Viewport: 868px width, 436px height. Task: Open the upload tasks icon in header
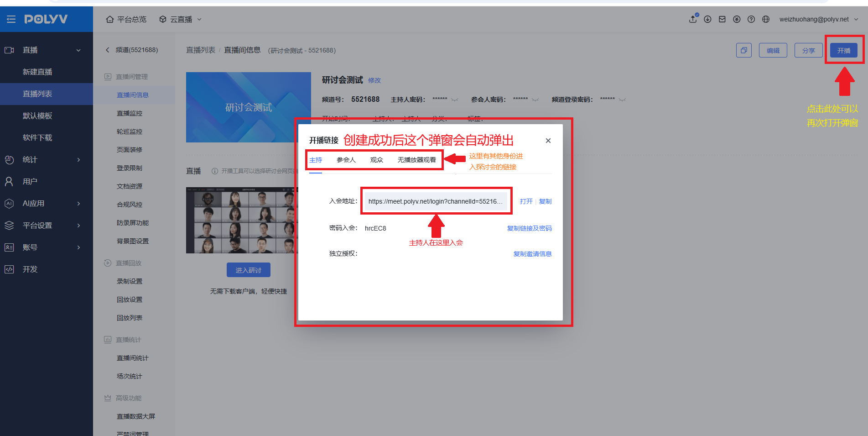click(693, 19)
